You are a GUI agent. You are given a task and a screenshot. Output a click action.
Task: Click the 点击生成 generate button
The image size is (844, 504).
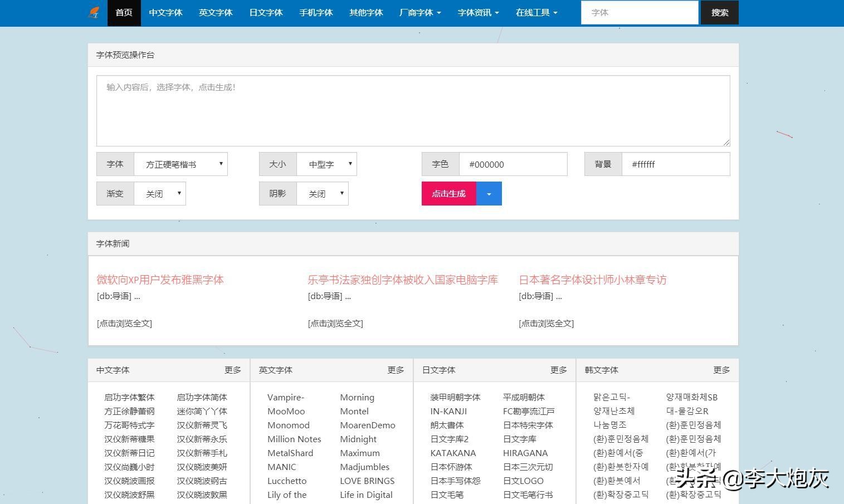tap(448, 193)
